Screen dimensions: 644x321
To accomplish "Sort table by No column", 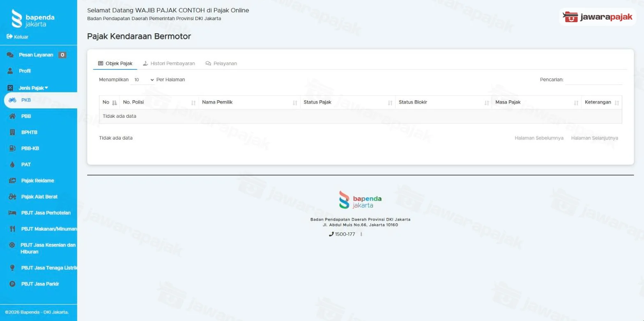I will coord(110,102).
